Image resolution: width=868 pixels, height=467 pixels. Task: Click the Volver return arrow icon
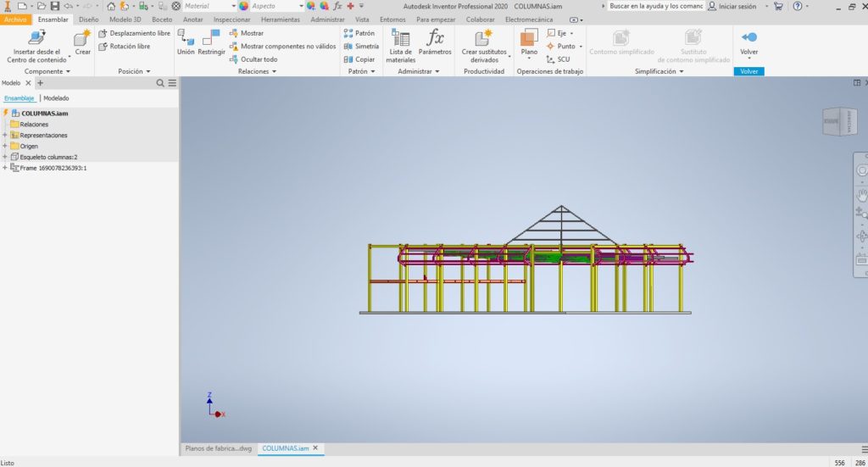748,38
